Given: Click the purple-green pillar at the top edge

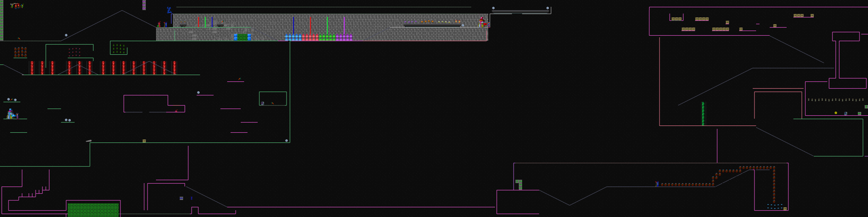Looking at the screenshot, I should (x=144, y=5).
